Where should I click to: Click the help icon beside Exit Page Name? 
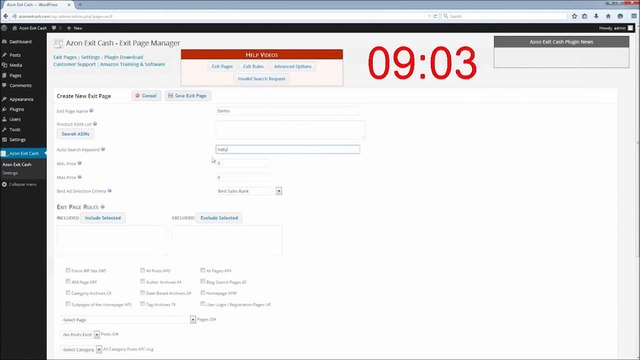pos(91,111)
